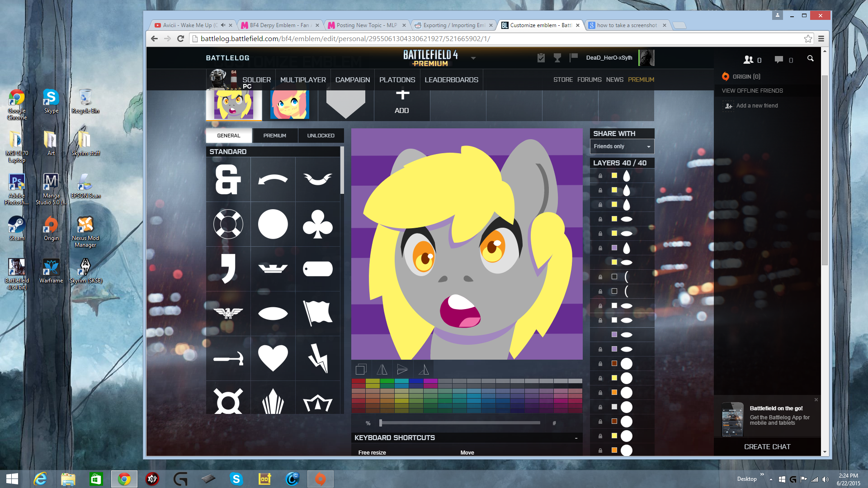Open the Multiplayer menu
This screenshot has width=868, height=488.
303,80
